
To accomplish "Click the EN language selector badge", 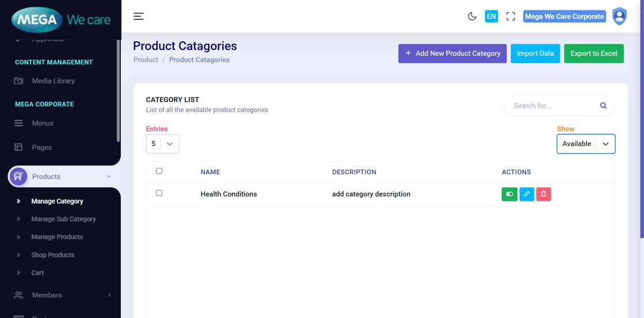I will point(491,16).
